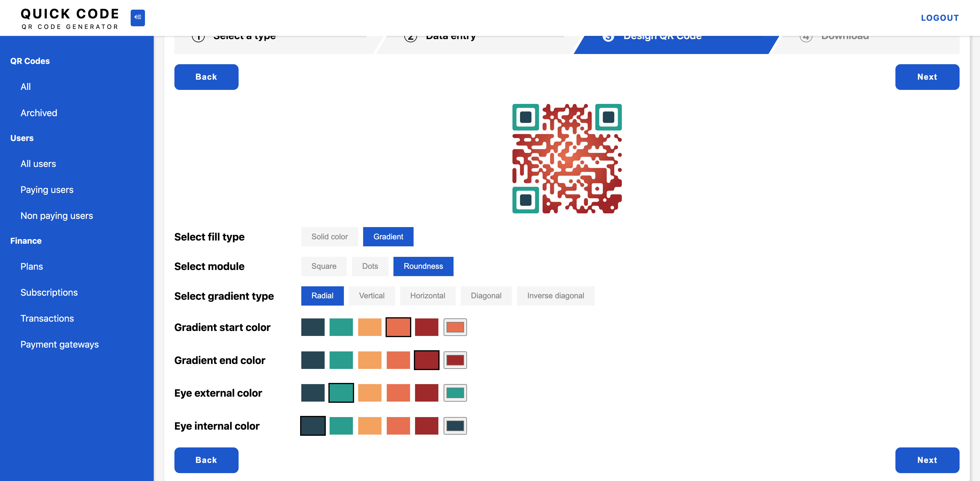Pick light orange Eye external color
980x481 pixels.
(370, 393)
